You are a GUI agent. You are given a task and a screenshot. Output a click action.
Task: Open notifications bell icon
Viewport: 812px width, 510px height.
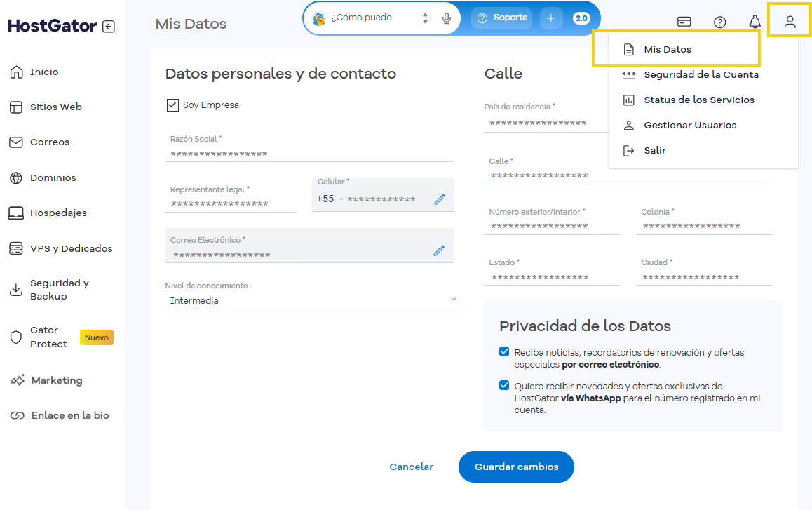(x=755, y=22)
